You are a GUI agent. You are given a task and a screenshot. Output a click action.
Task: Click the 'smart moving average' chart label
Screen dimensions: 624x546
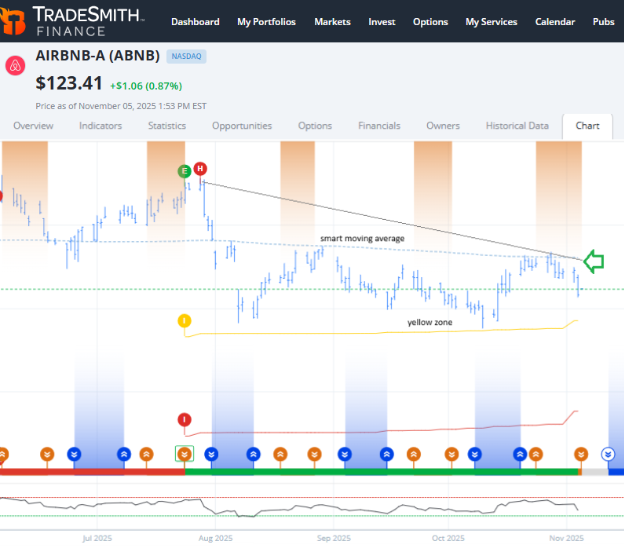[362, 238]
